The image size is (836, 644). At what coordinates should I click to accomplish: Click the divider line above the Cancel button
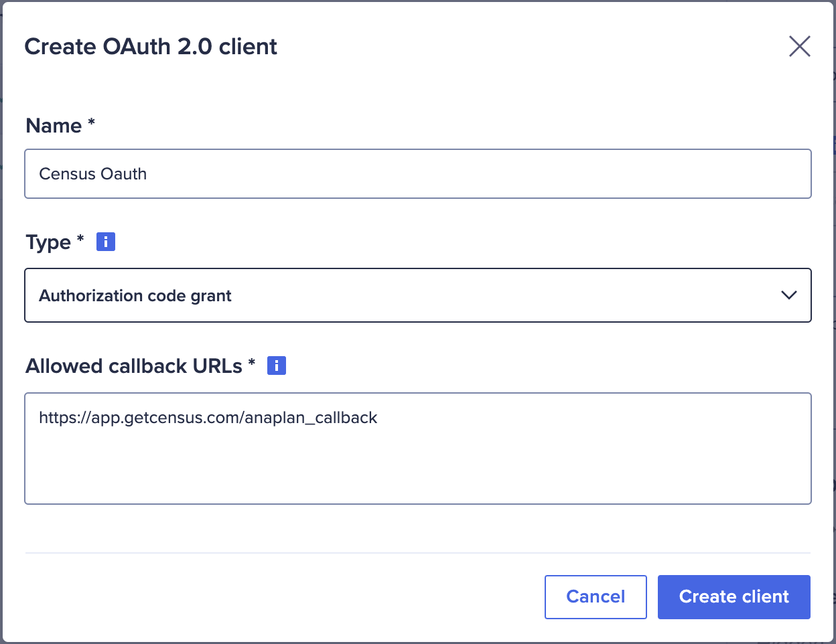tap(418, 553)
